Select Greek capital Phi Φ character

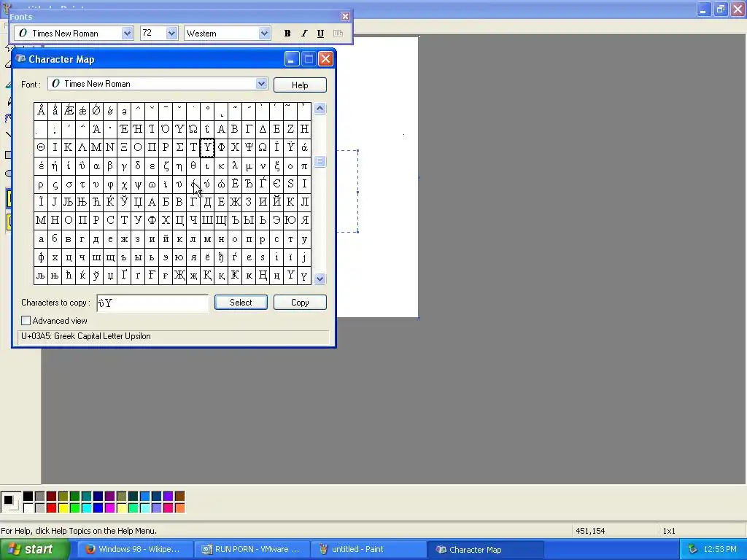pyautogui.click(x=221, y=147)
